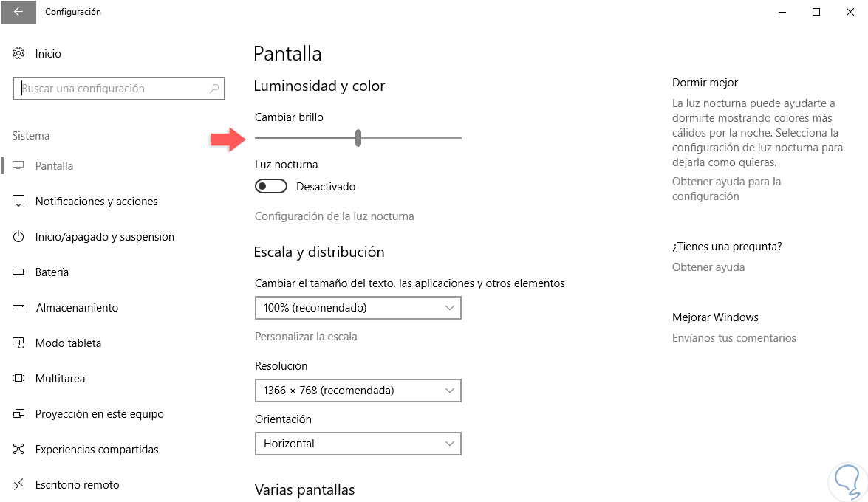Click the Almacenamiento drive icon

click(19, 308)
